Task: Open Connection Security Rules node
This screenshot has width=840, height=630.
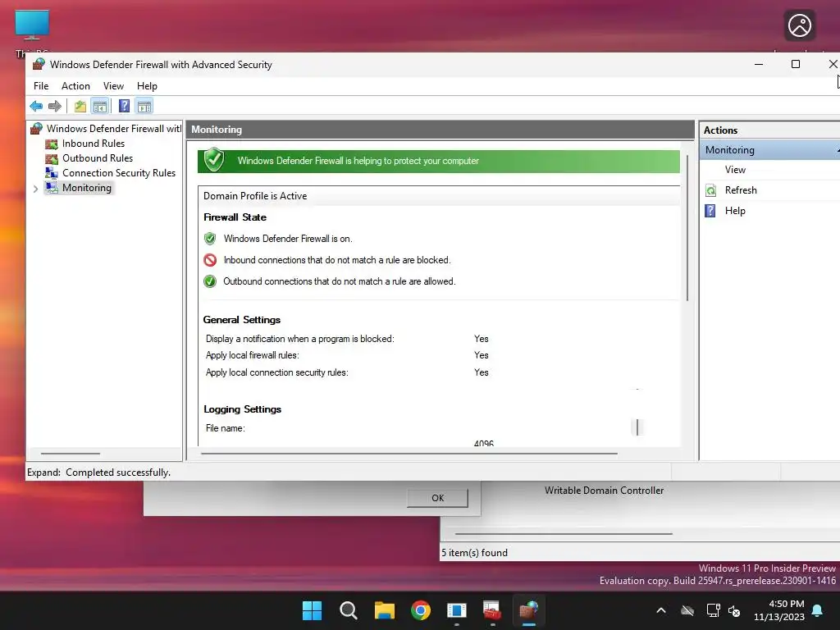Action: point(119,173)
